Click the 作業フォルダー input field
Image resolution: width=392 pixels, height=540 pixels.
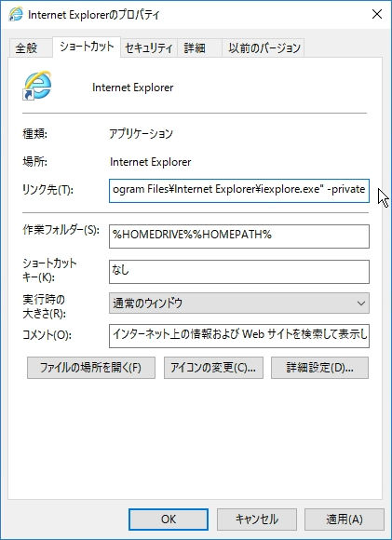point(239,236)
